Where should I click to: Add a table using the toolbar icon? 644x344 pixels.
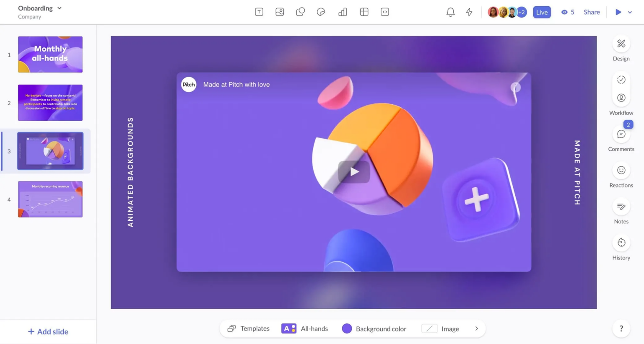(x=364, y=12)
